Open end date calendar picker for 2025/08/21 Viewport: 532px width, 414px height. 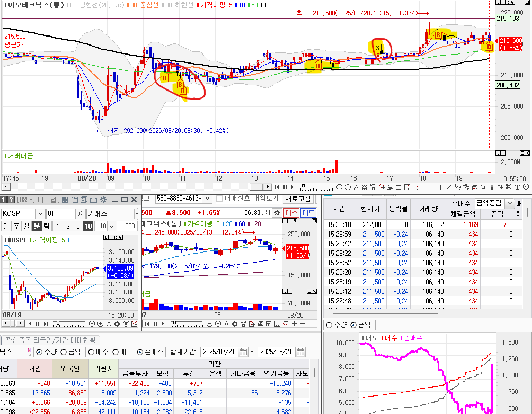click(300, 352)
